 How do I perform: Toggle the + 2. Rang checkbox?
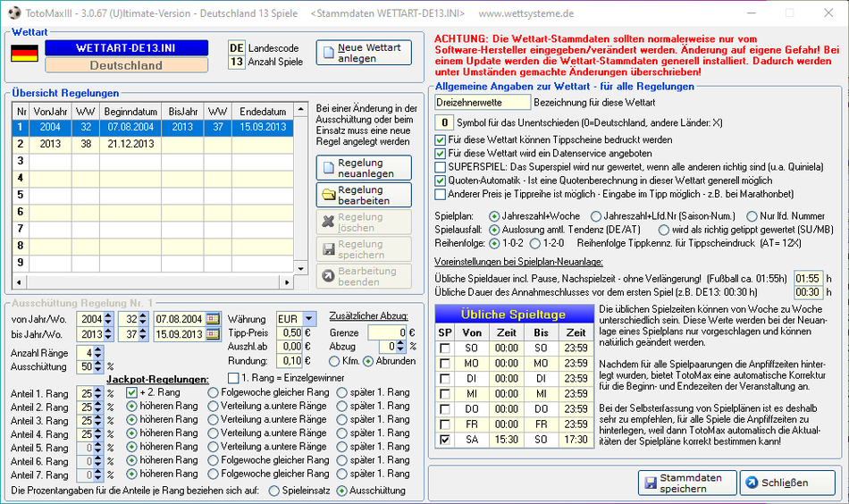point(131,392)
